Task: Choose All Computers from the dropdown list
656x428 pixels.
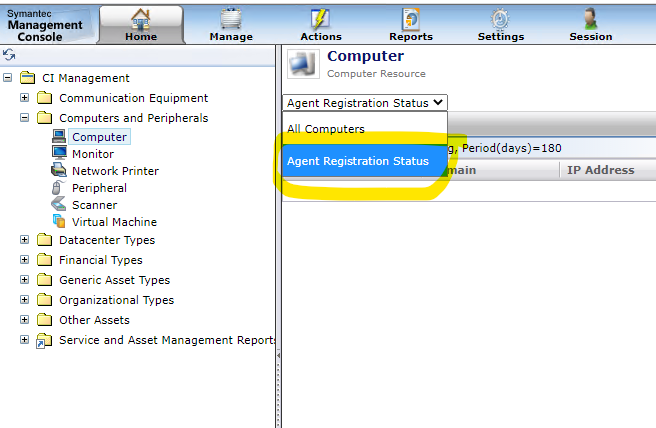Action: pyautogui.click(x=326, y=129)
